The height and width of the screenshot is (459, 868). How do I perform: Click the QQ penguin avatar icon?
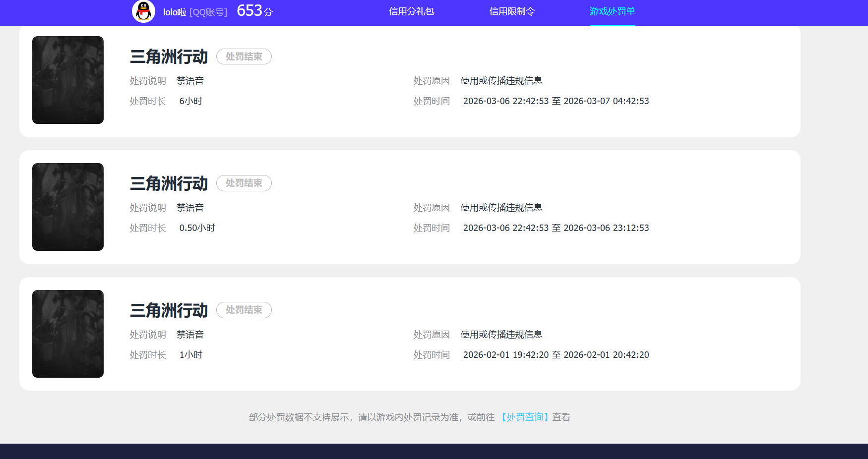143,11
